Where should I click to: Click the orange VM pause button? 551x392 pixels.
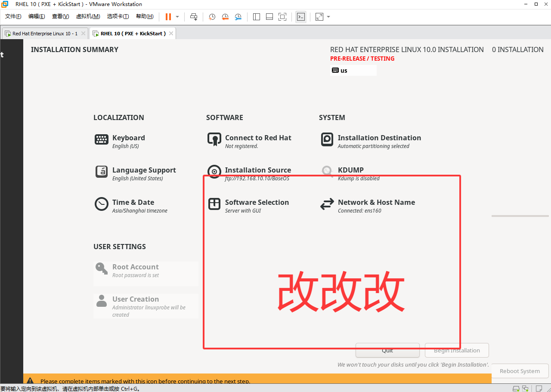click(168, 17)
